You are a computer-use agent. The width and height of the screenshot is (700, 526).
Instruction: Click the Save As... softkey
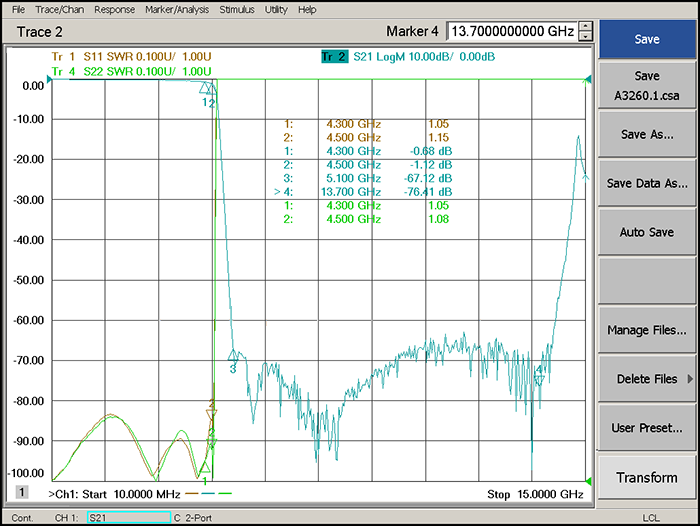coord(647,134)
